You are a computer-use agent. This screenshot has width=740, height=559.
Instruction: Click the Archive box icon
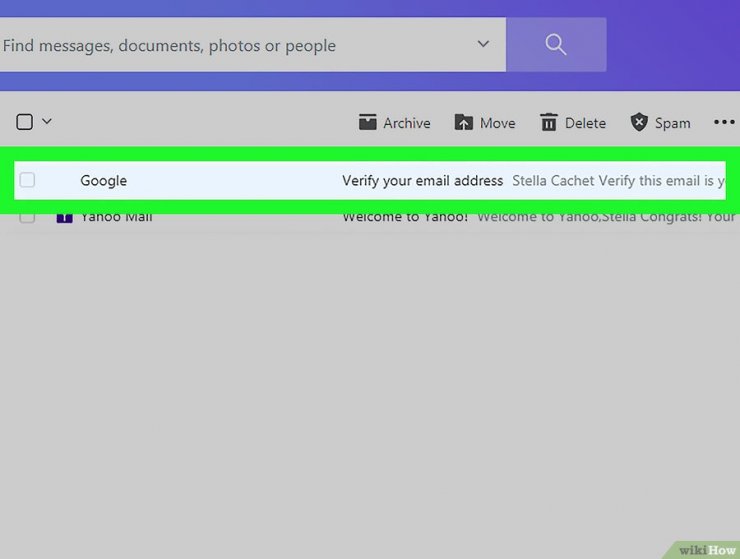(368, 122)
